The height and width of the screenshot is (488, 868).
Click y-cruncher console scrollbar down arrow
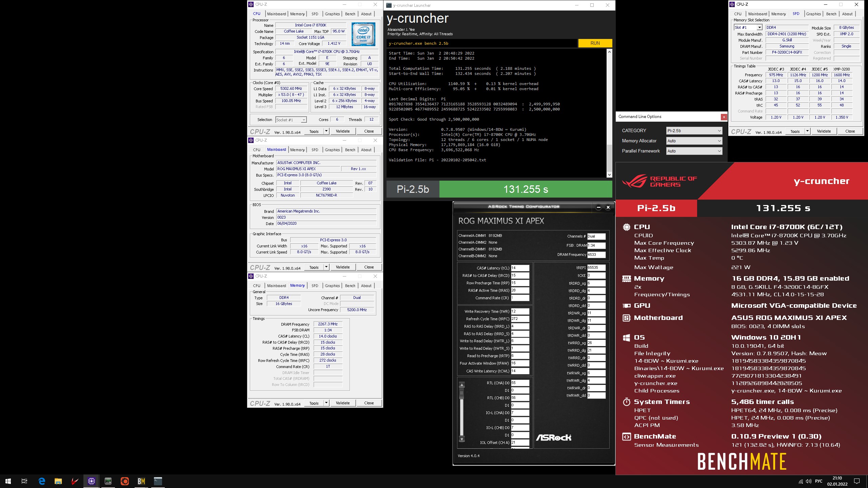click(x=609, y=175)
